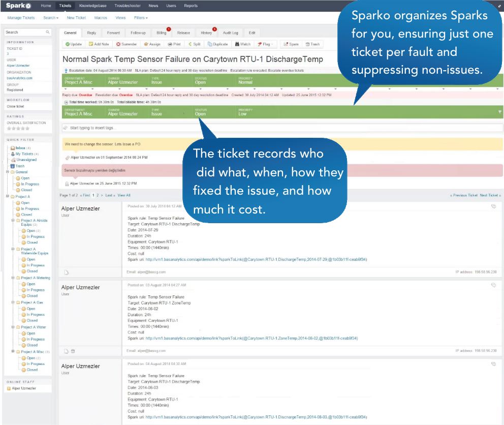Collapse the Project A Water node

tap(13, 327)
